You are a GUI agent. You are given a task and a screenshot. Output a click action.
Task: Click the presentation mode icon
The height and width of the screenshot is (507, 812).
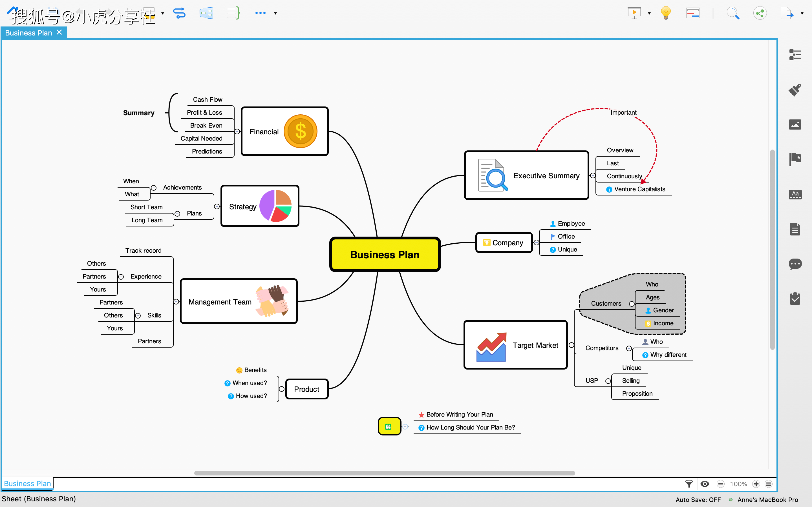634,13
